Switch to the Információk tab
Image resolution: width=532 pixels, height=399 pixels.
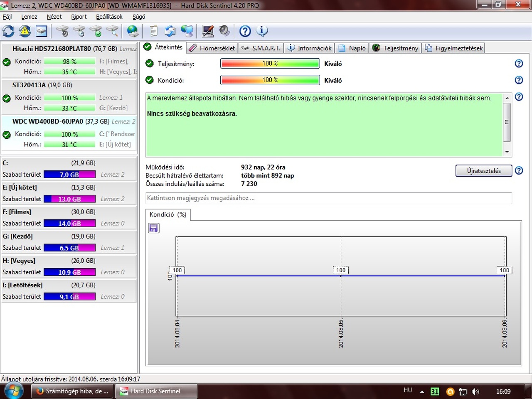pos(310,48)
